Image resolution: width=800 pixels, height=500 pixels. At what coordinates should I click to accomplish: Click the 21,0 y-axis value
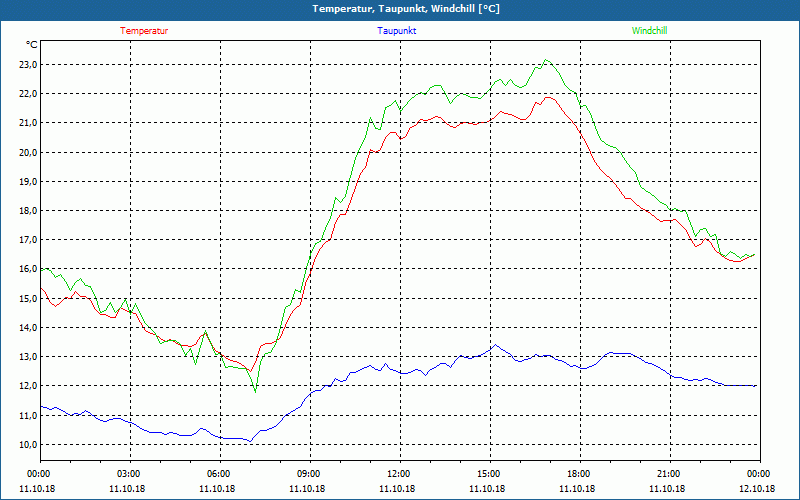(29, 123)
